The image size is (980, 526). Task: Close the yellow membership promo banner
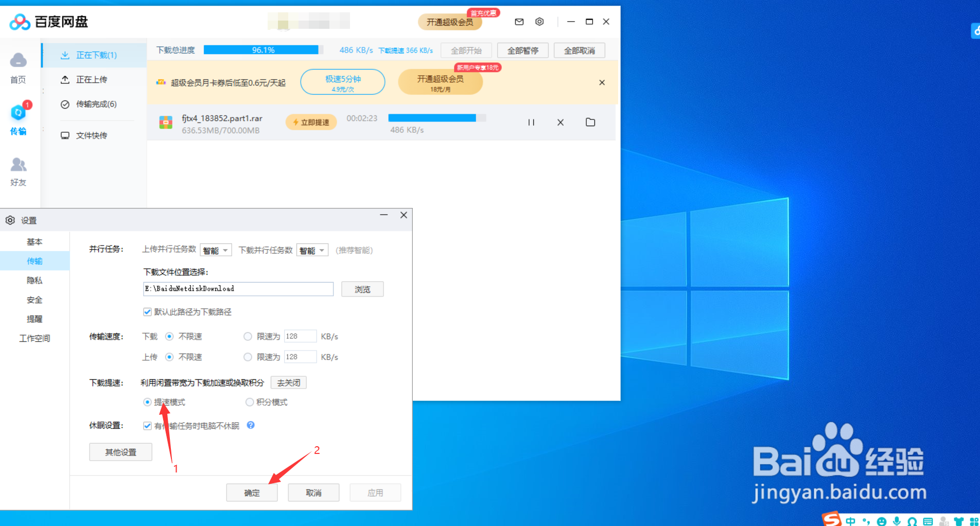[x=602, y=82]
